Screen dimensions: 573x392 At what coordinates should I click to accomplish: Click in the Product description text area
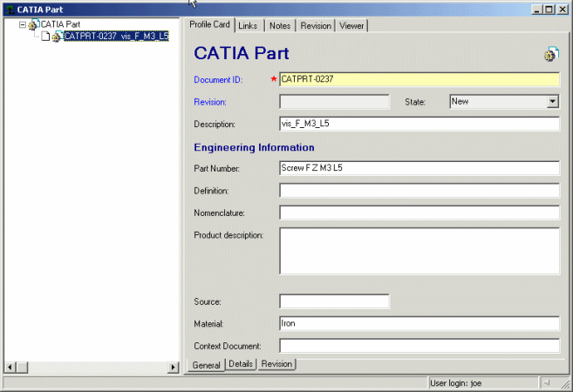(x=419, y=251)
